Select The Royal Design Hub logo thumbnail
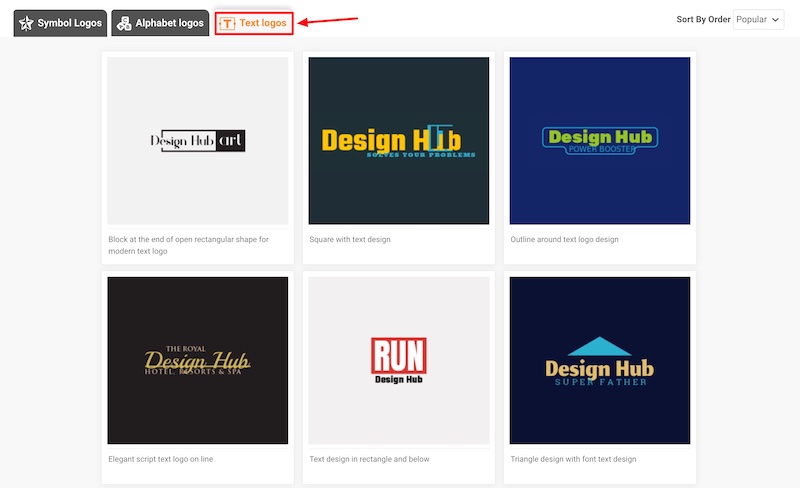The height and width of the screenshot is (488, 800). click(197, 360)
